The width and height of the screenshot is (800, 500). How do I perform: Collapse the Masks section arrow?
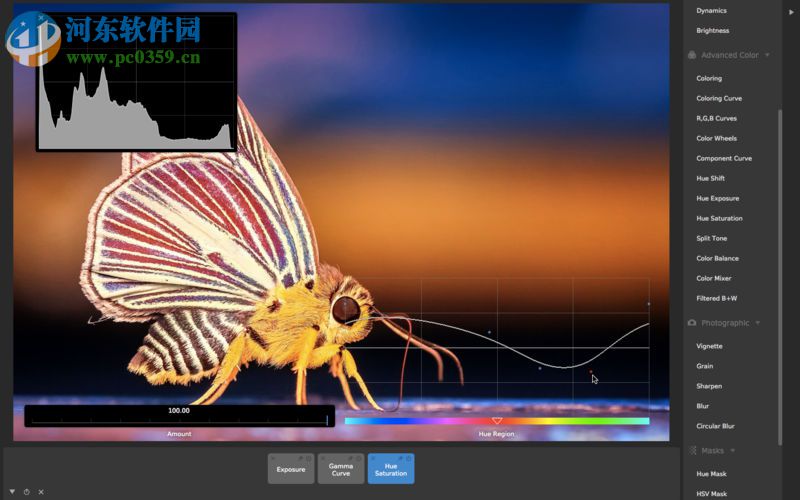(x=733, y=450)
